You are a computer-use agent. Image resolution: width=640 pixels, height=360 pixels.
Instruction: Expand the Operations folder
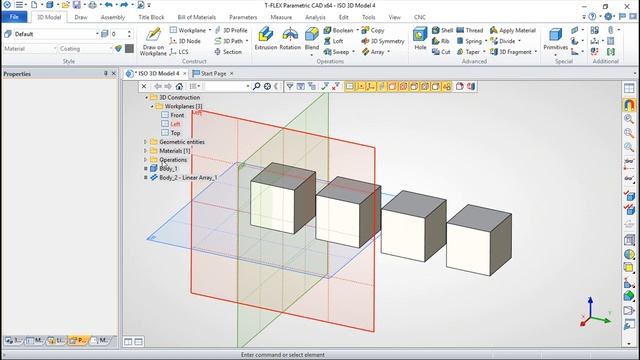pyautogui.click(x=145, y=160)
